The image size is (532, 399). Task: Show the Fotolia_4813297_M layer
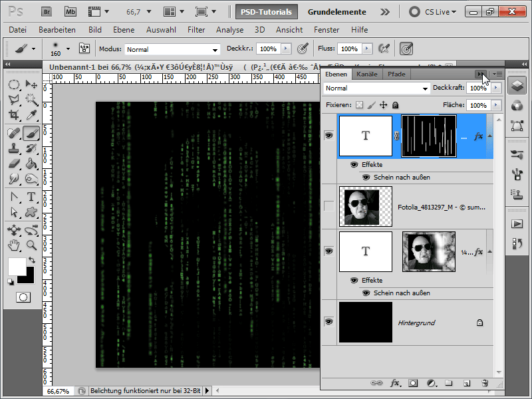pyautogui.click(x=329, y=206)
